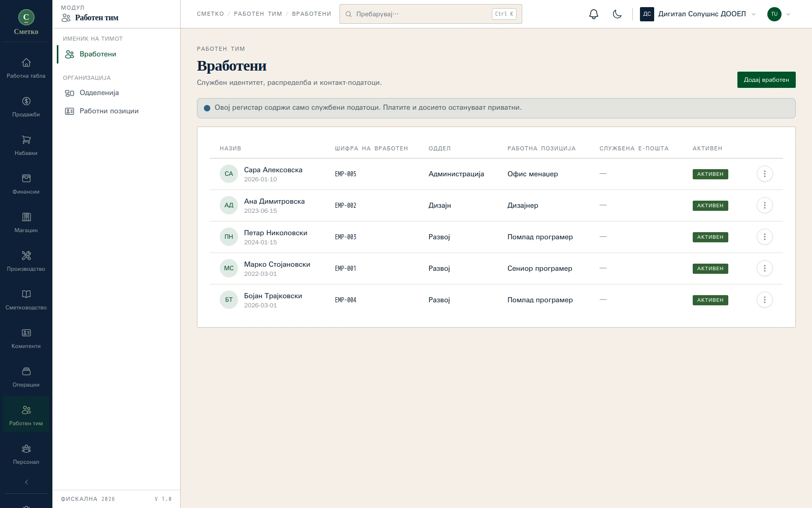Click the РАБОТЕН ТИМ breadcrumb link
Viewport: 812px width, 508px height.
[258, 14]
